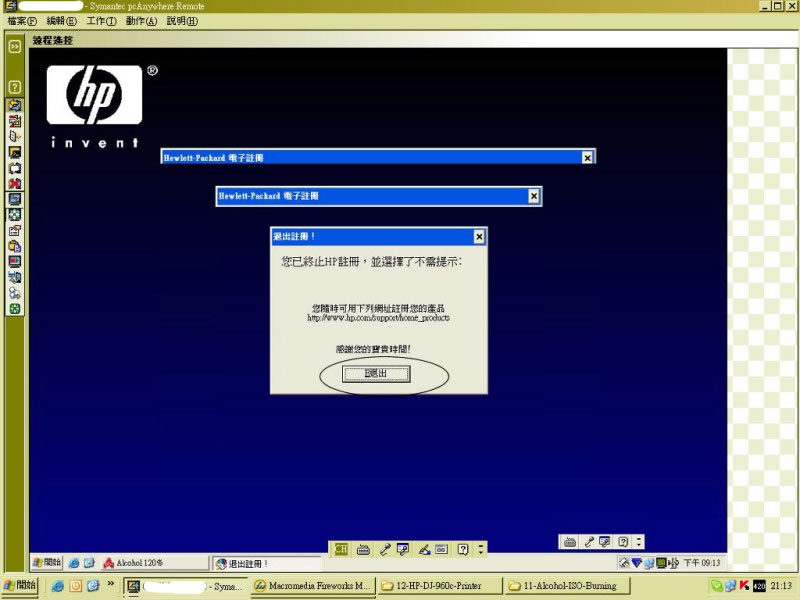The width and height of the screenshot is (800, 600).
Task: Close the 退出註冊！ dialog with its X
Action: tap(479, 237)
